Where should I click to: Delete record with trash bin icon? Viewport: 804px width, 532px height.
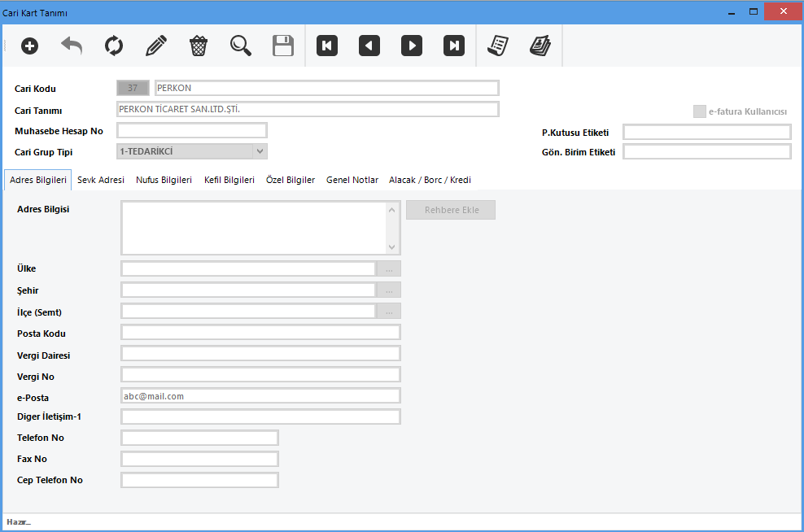tap(198, 46)
